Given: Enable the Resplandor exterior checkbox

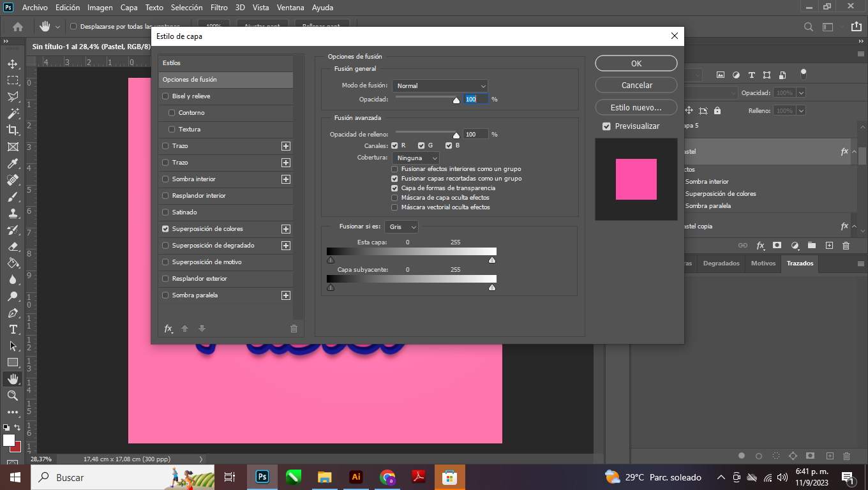Looking at the screenshot, I should pyautogui.click(x=166, y=279).
